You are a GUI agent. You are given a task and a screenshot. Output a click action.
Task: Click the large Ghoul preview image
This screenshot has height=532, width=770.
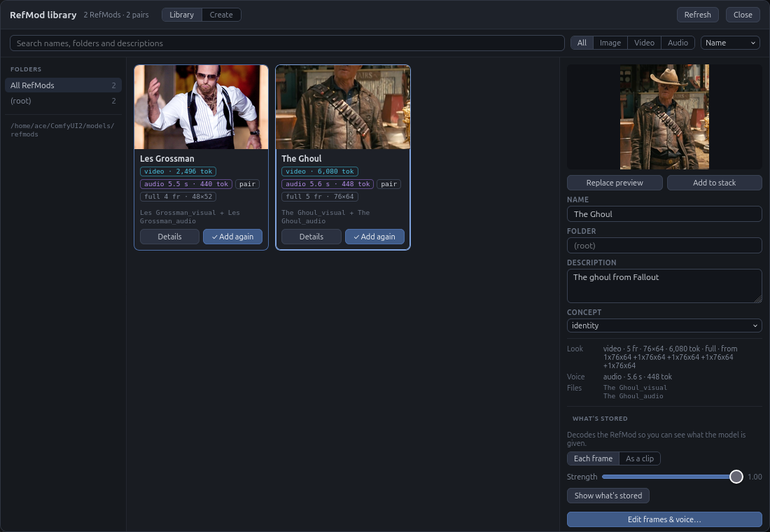[664, 117]
